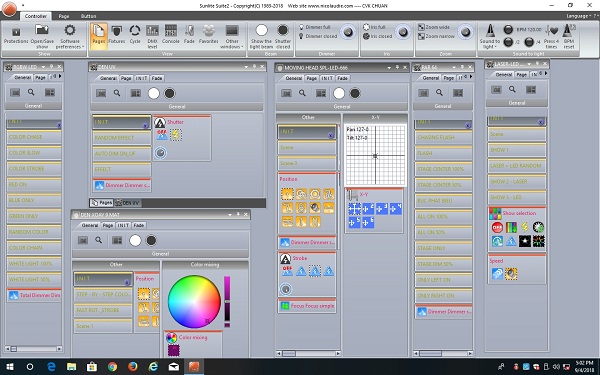600x375 pixels.
Task: Open Firefox from taskbar
Action: pyautogui.click(x=133, y=367)
